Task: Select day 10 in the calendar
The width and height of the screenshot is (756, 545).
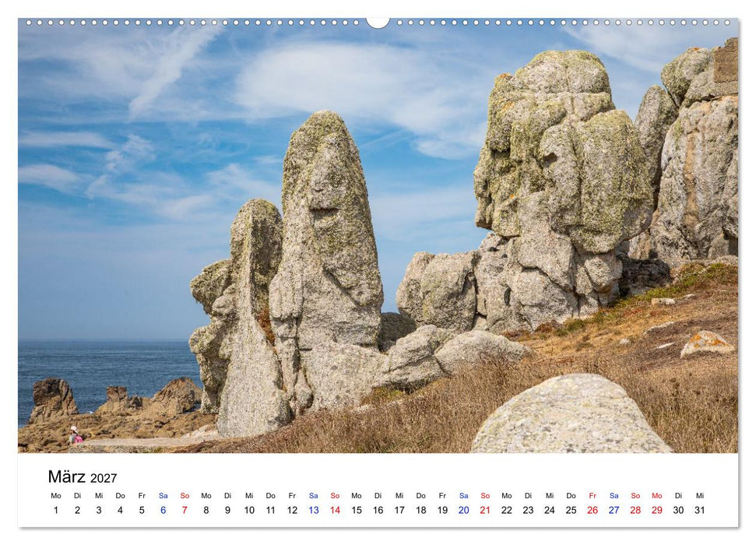Action: [249, 510]
